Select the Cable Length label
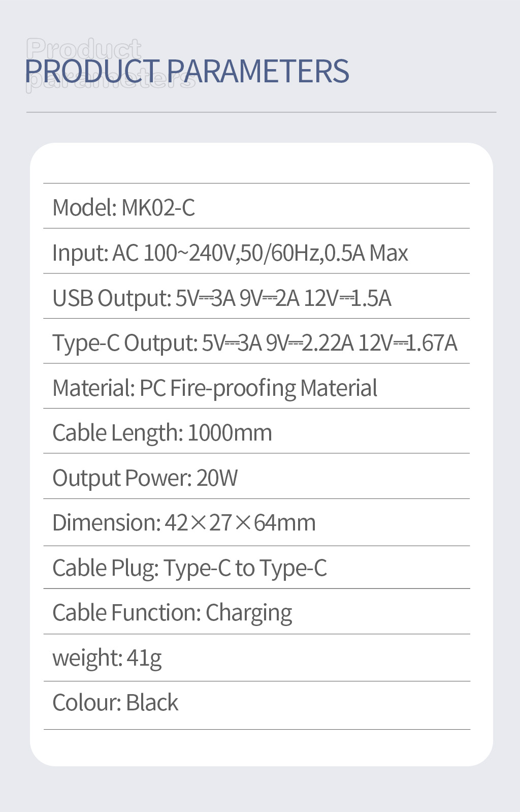Viewport: 520px width, 812px height. [117, 433]
